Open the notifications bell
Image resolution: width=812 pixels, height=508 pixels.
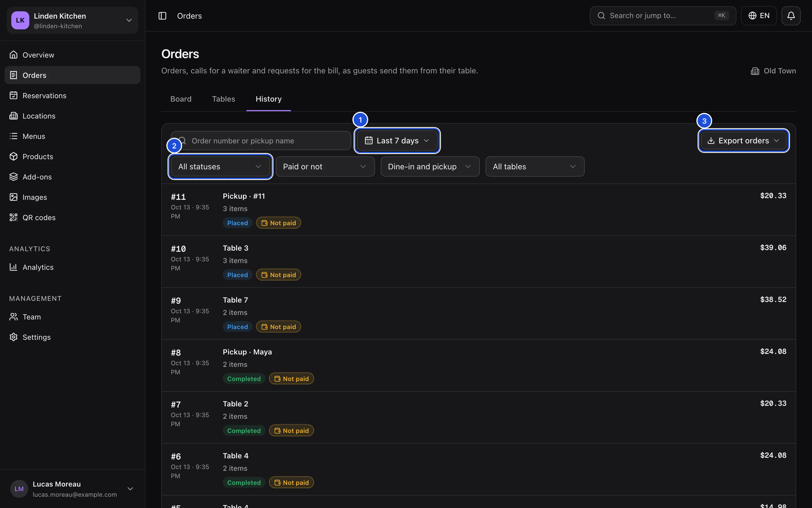tap(791, 16)
